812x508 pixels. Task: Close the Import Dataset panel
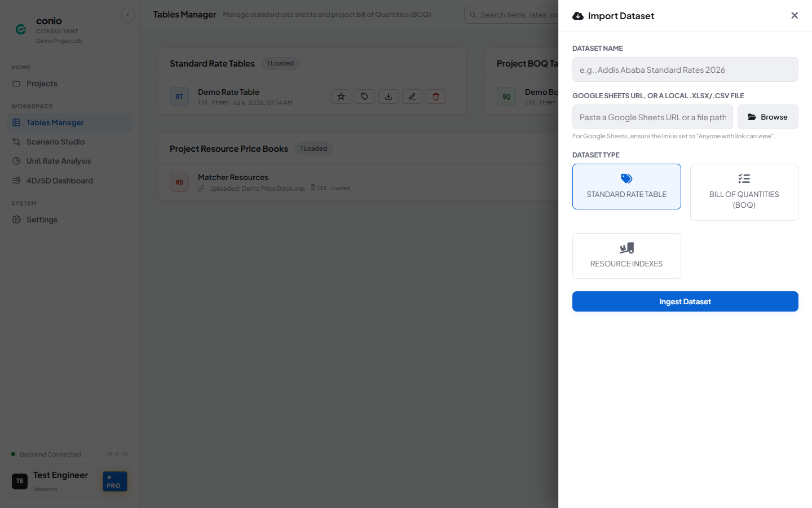[x=795, y=16]
